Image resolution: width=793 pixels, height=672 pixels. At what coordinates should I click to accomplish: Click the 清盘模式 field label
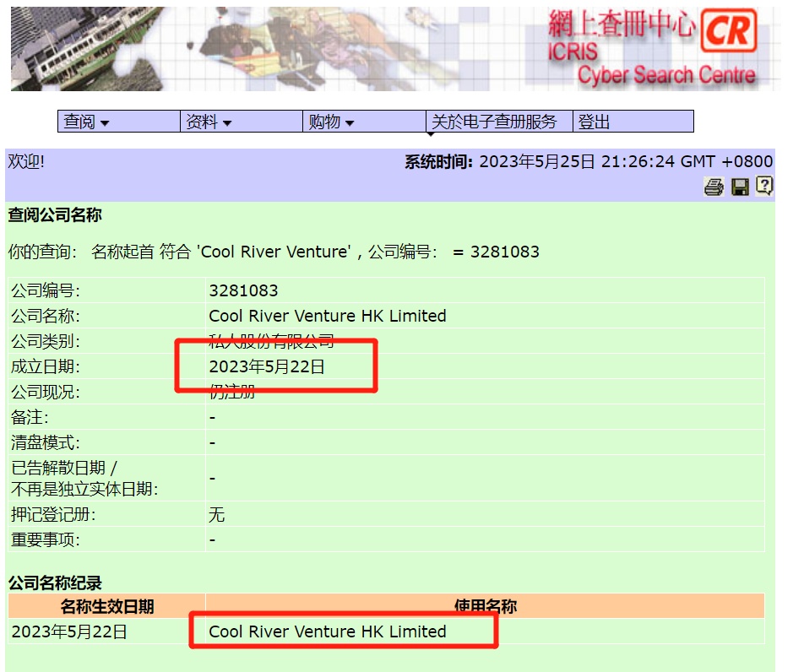pos(46,443)
